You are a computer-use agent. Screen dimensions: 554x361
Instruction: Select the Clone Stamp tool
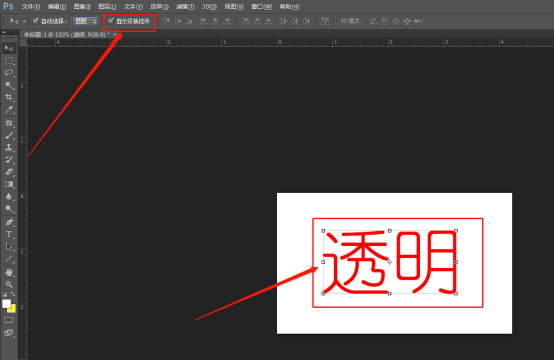(9, 147)
